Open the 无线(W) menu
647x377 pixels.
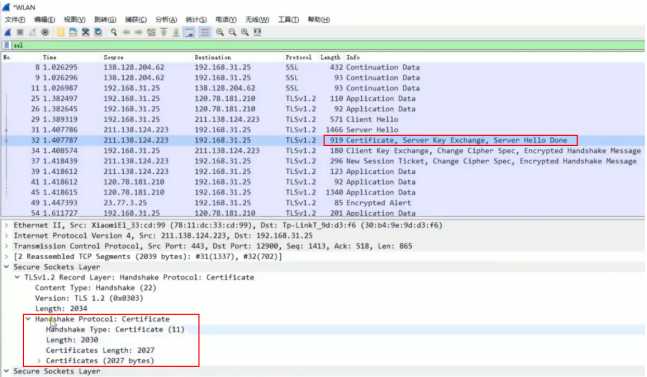[257, 19]
